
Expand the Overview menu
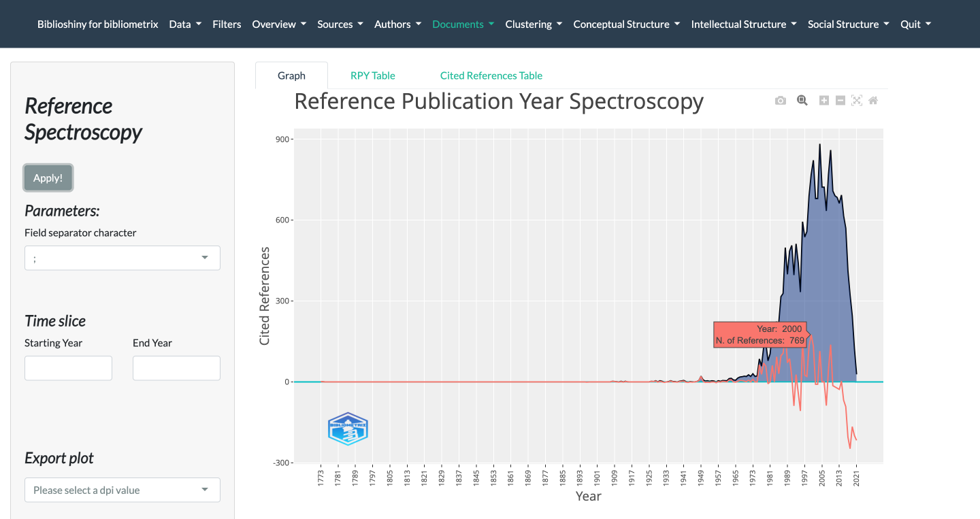tap(279, 24)
